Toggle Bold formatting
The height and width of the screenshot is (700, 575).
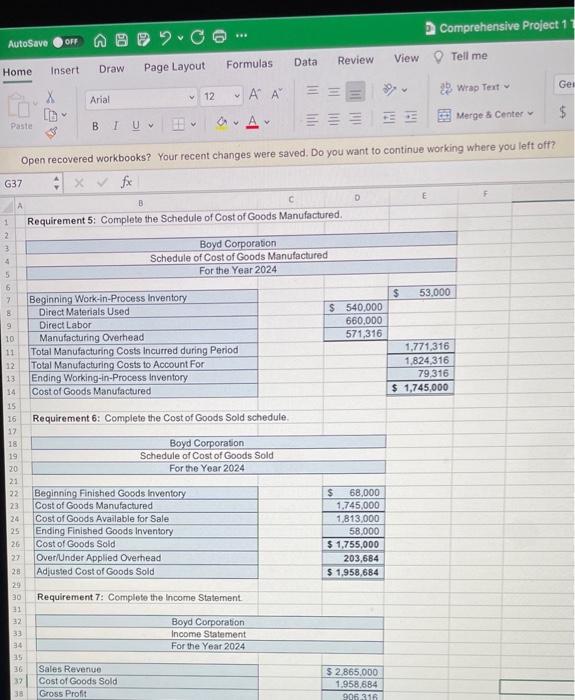[95, 126]
